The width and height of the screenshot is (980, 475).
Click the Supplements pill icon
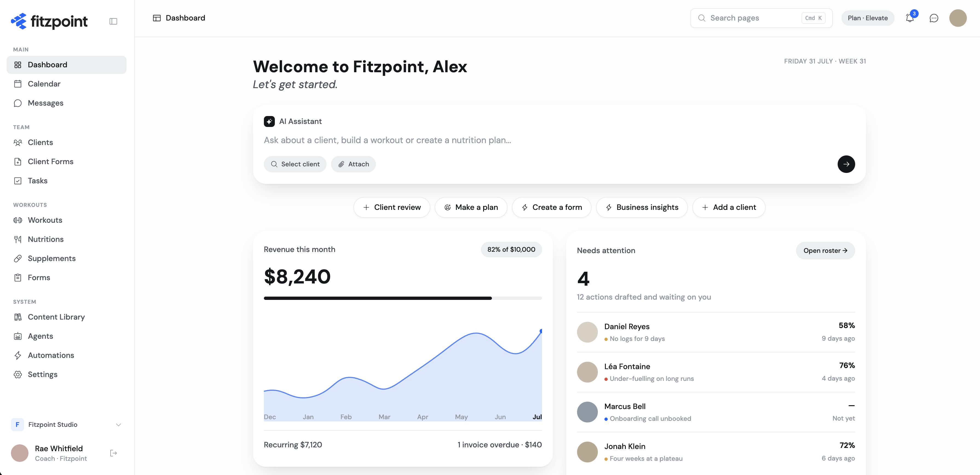click(x=18, y=259)
